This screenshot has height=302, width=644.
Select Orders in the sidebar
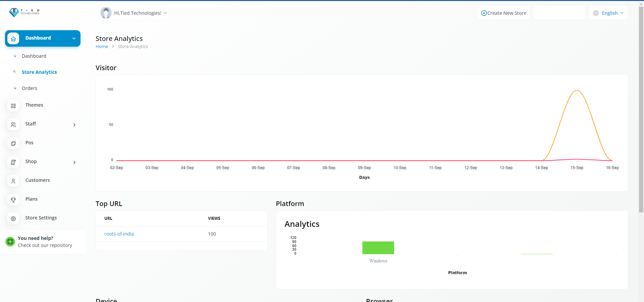point(30,88)
